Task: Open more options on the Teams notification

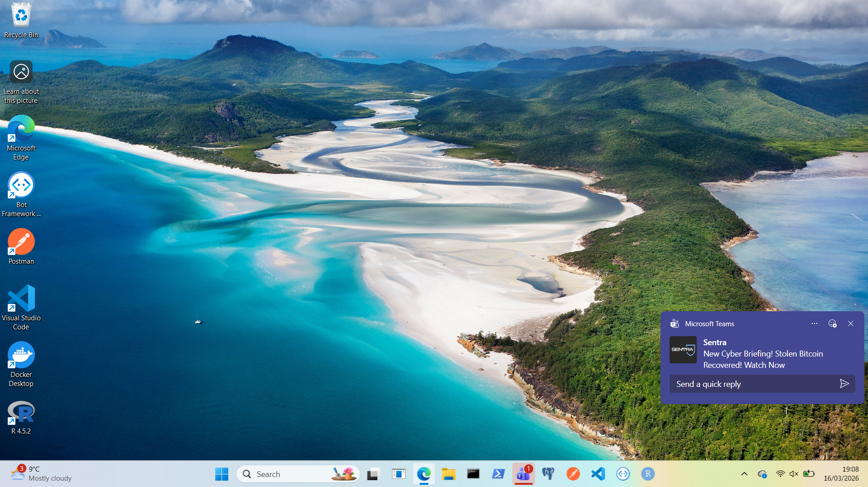Action: tap(815, 323)
